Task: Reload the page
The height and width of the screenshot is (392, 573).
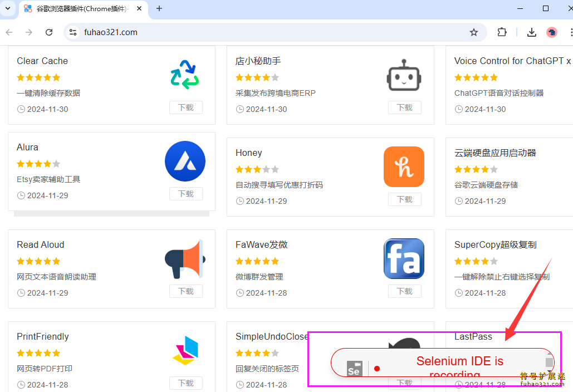Action: click(49, 32)
